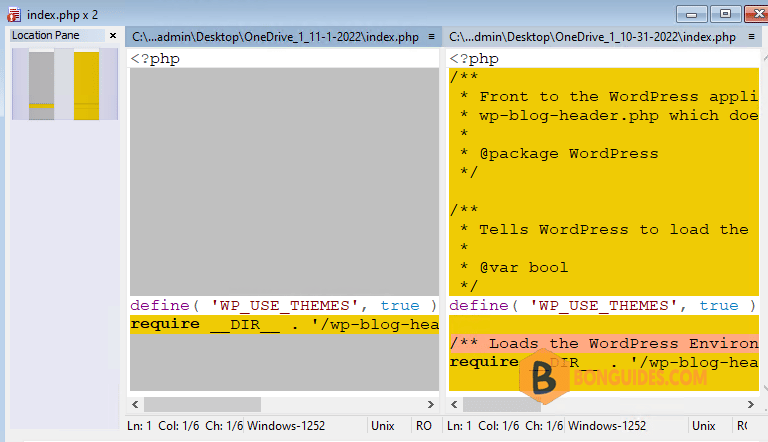Click the 'Tells WordPress to load the' line
Image resolution: width=768 pixels, height=442 pixels.
click(603, 229)
